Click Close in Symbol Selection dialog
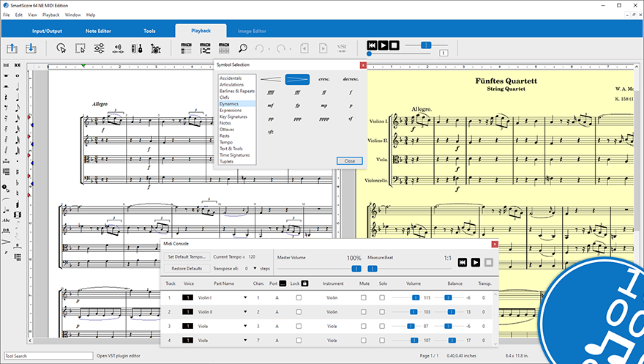Viewport: 644px width, 364px height. [x=350, y=161]
